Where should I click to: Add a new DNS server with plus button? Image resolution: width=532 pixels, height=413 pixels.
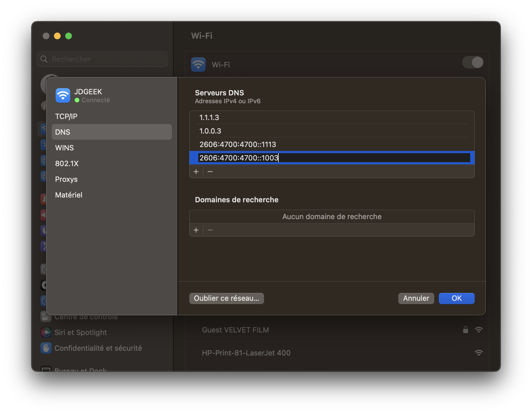pyautogui.click(x=196, y=171)
